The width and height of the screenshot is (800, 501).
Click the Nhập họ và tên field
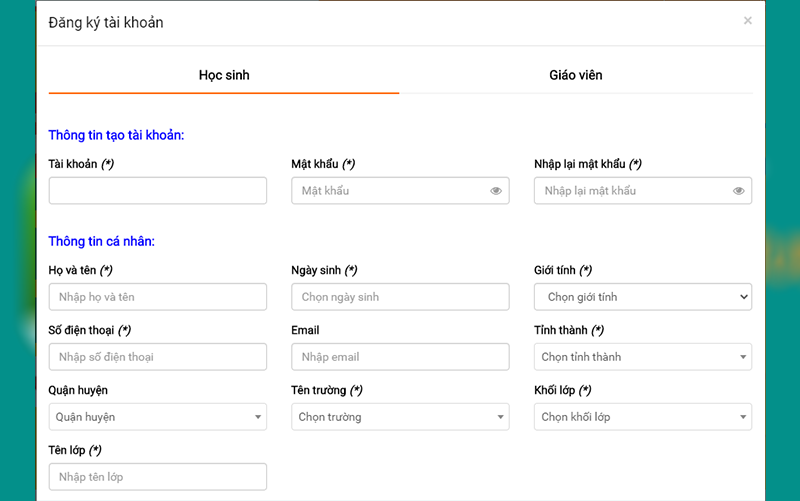(157, 297)
